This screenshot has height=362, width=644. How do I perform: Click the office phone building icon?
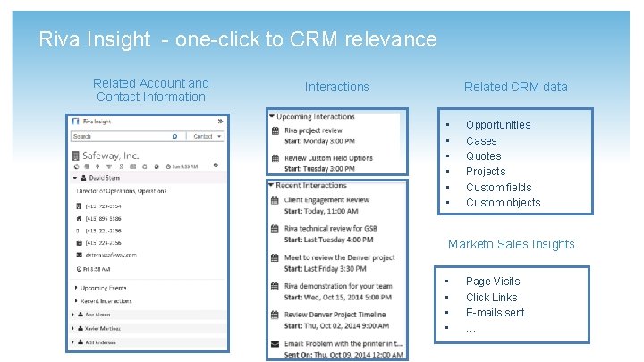tap(79, 206)
